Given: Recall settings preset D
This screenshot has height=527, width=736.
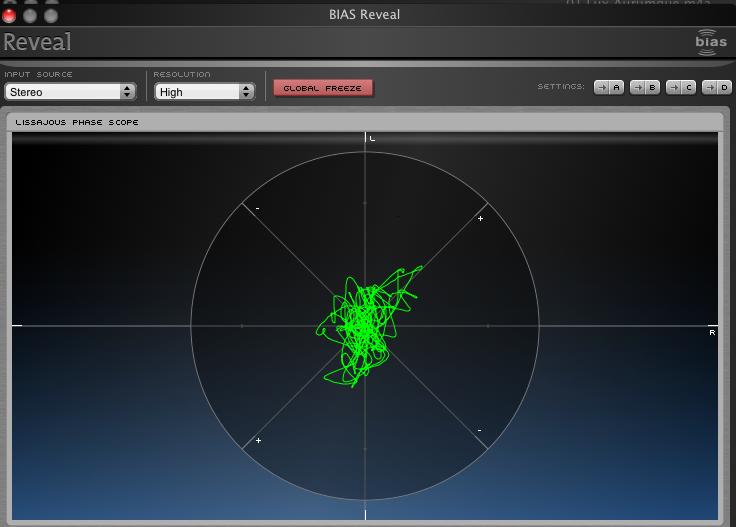Looking at the screenshot, I should [x=725, y=88].
